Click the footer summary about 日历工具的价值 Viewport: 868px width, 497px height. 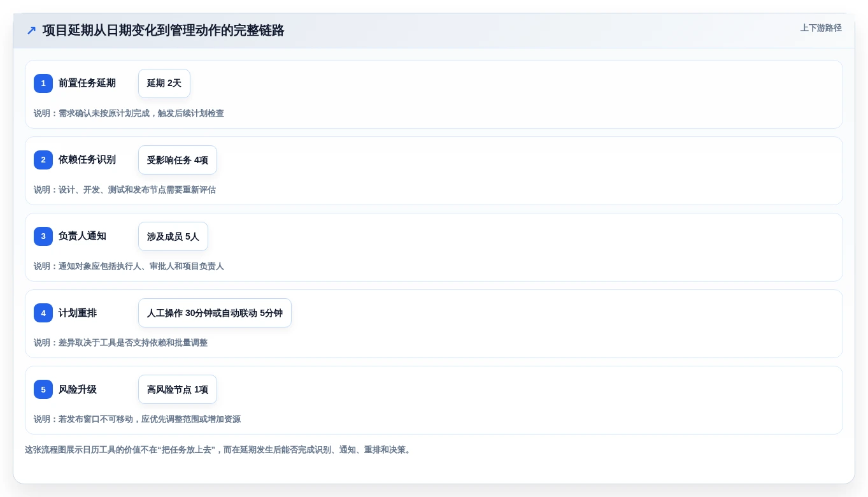[x=219, y=450]
